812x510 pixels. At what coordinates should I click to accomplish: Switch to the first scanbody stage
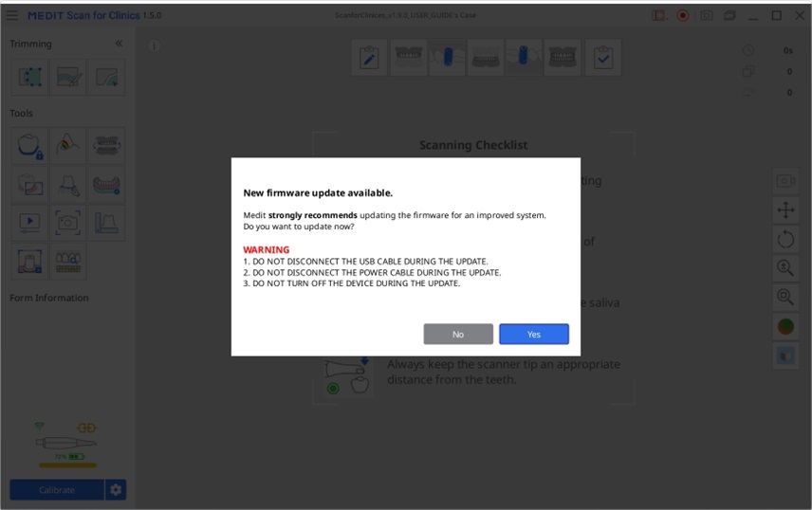coord(448,57)
